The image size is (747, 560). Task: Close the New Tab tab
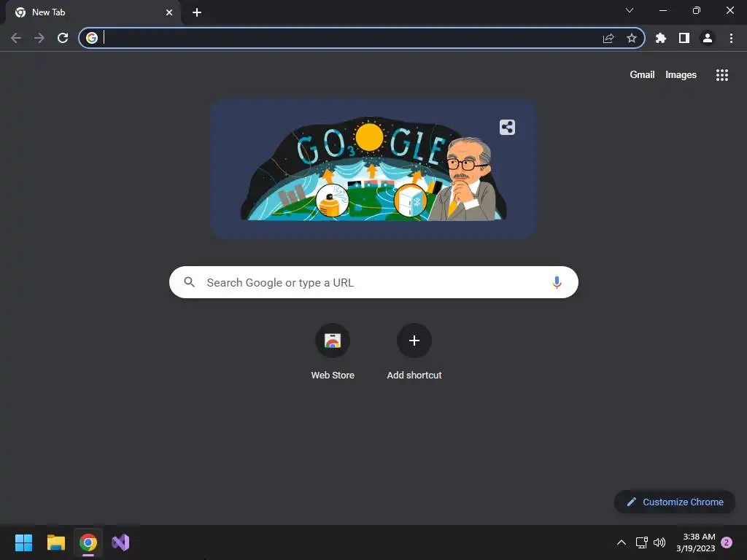click(x=169, y=12)
